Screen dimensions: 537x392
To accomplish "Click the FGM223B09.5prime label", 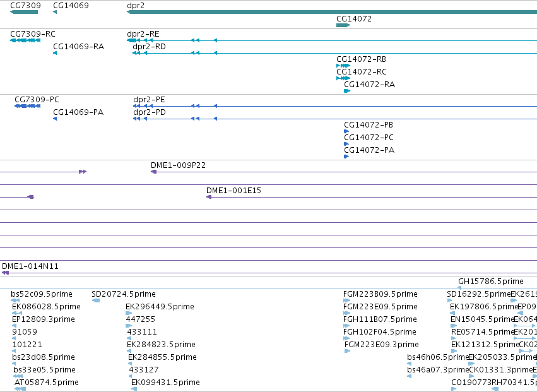I will pos(381,294).
